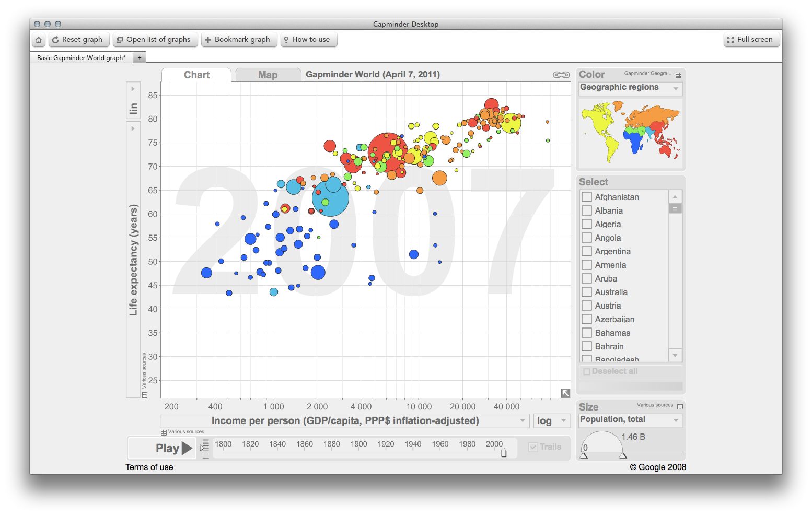Expand the Life expectancy axis selector
Screen dimensions: 812x516
point(133,260)
